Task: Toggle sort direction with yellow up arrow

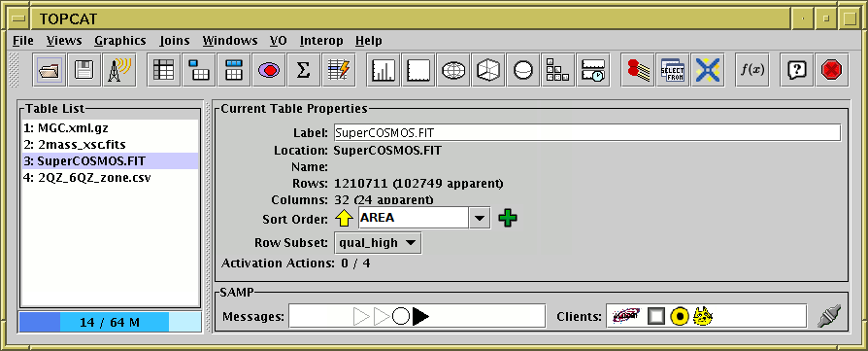Action: point(344,219)
